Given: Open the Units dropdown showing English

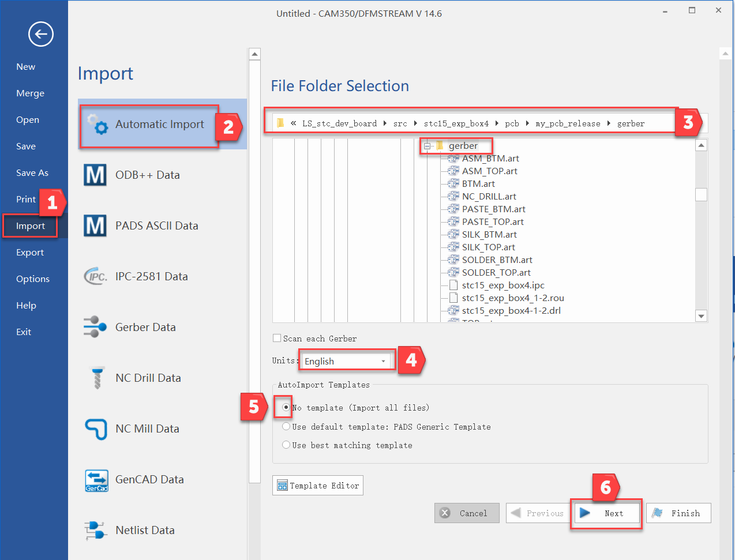Looking at the screenshot, I should [347, 361].
